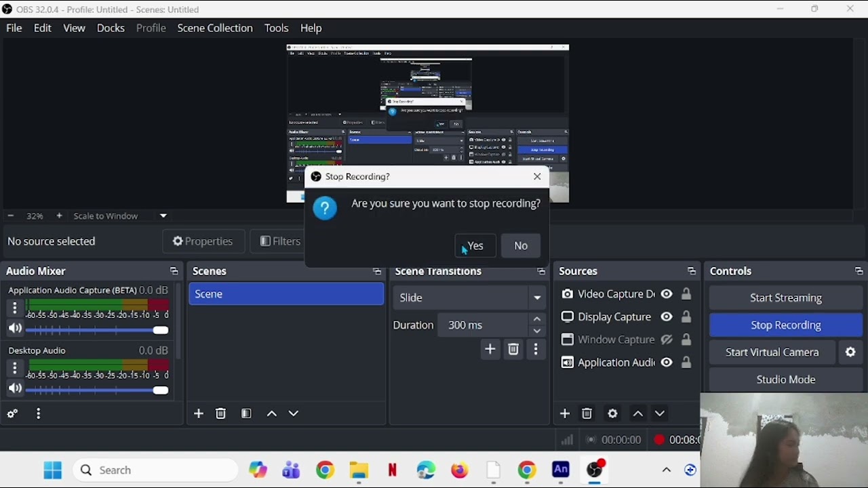Viewport: 868px width, 488px height.
Task: Hide the Video Capture Device source
Action: click(667, 294)
